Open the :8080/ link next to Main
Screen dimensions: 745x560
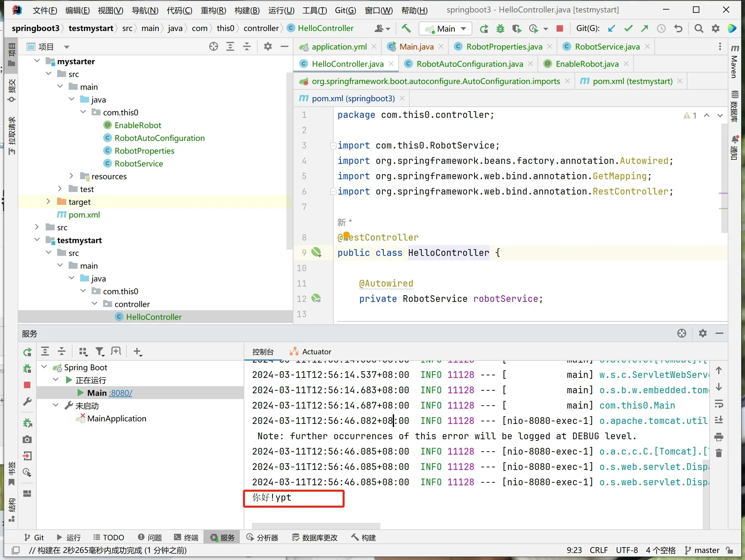121,393
